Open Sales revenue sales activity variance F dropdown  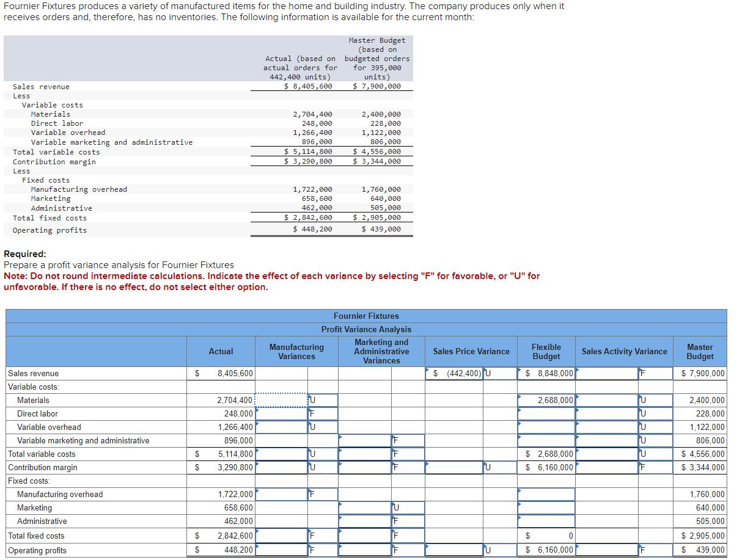[656, 374]
